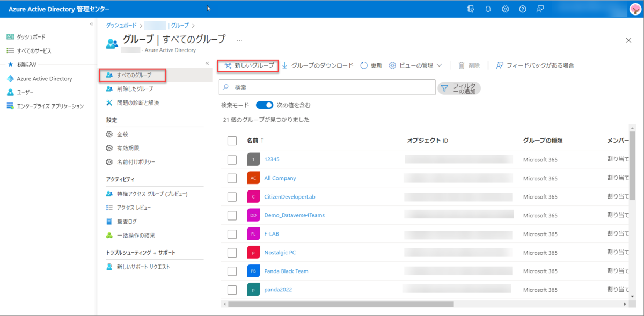Collapse the groups menu pane chevron
This screenshot has width=644, height=316.
click(x=207, y=63)
